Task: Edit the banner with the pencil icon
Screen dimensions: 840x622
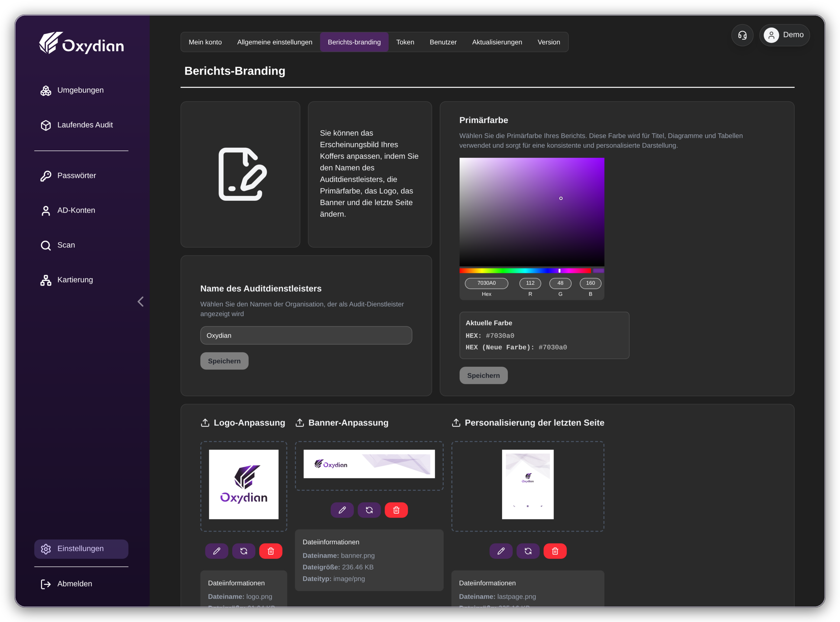Action: pos(342,510)
